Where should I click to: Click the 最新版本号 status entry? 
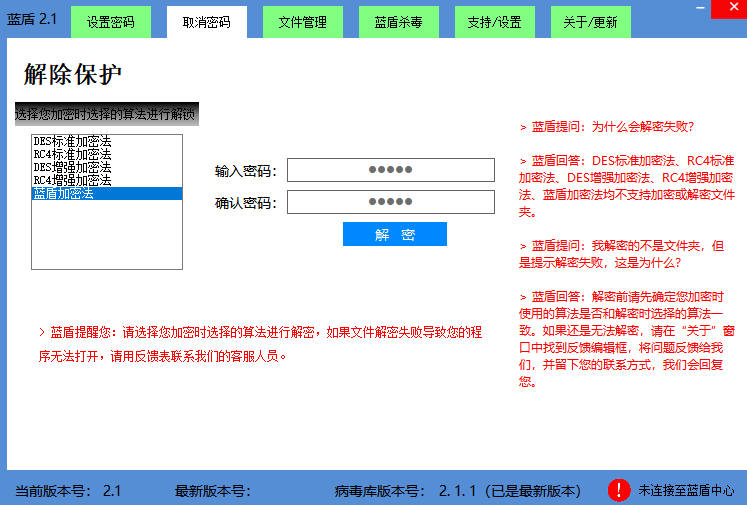[x=212, y=491]
